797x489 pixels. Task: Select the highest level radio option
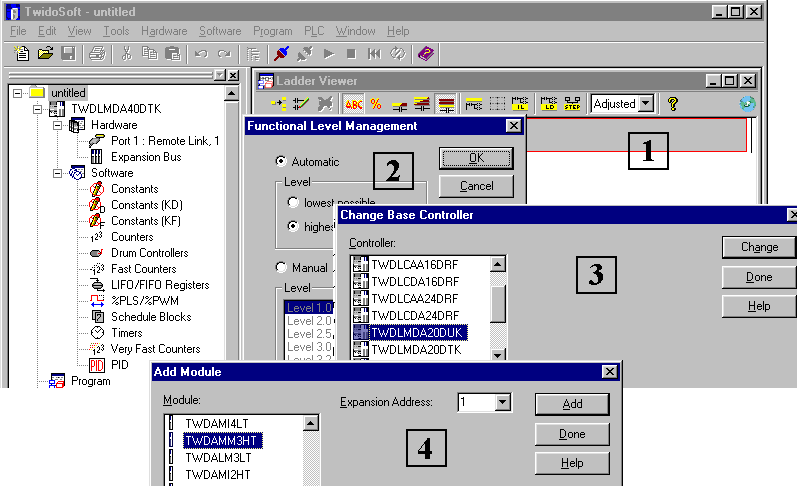click(x=293, y=226)
